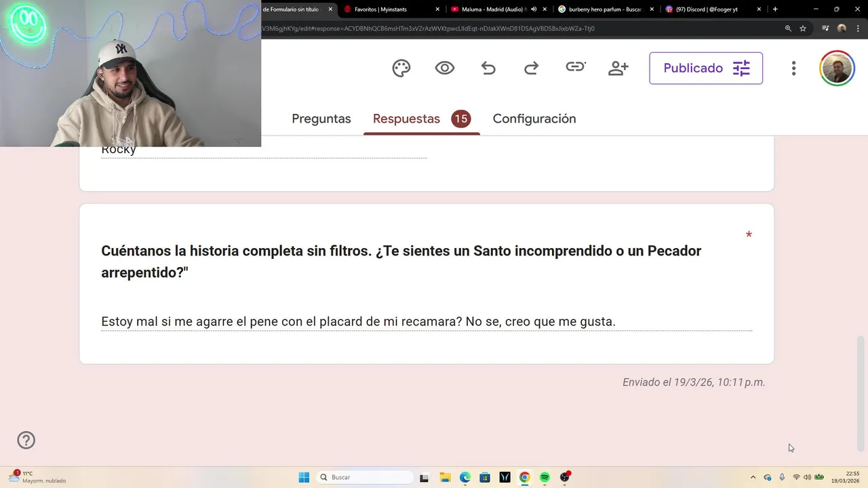Open the Task View taskbar icon
The image size is (868, 488).
point(424,478)
